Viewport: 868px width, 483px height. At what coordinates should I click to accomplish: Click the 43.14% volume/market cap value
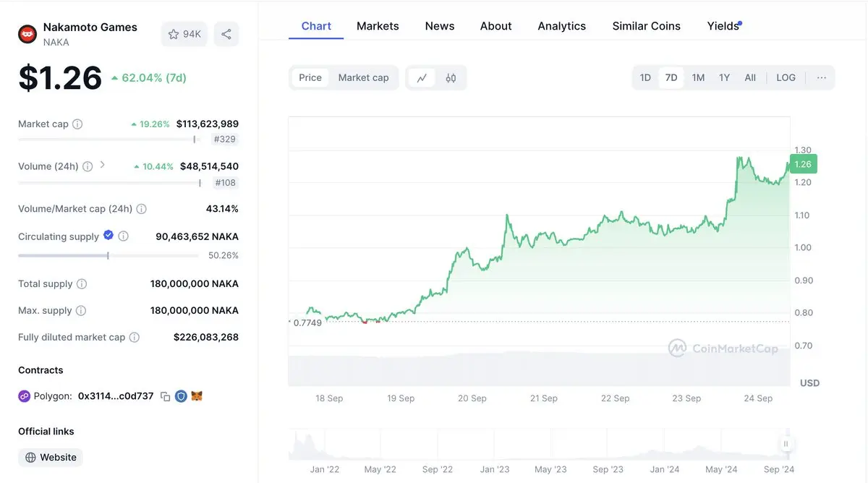tap(222, 209)
